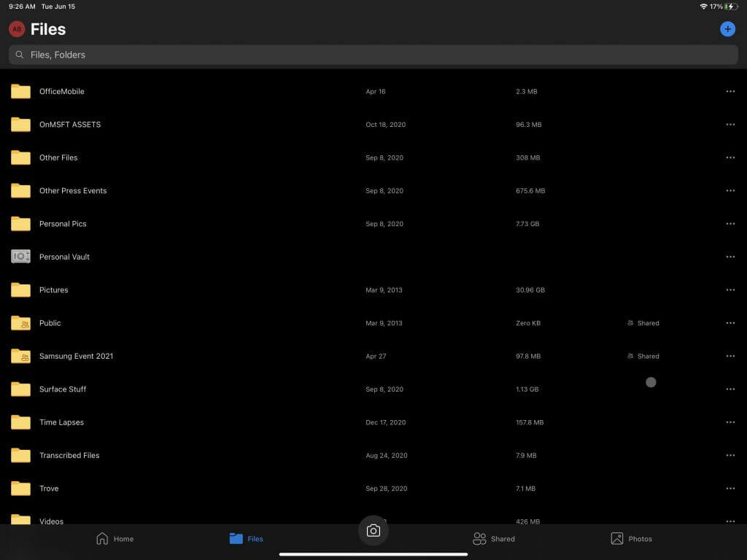Select the Personal Vault name
747x560 pixels.
(64, 257)
